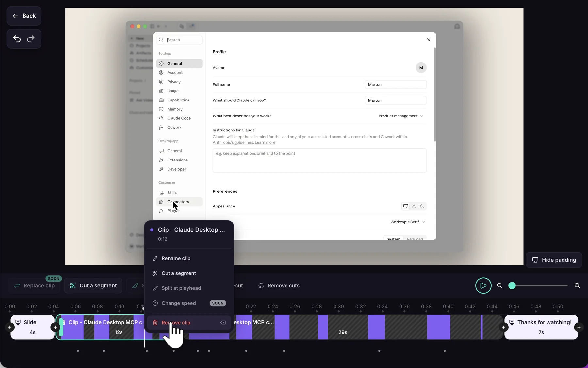Select the Thanks for watching! slide
Screen dimensions: 588x368
click(541, 327)
